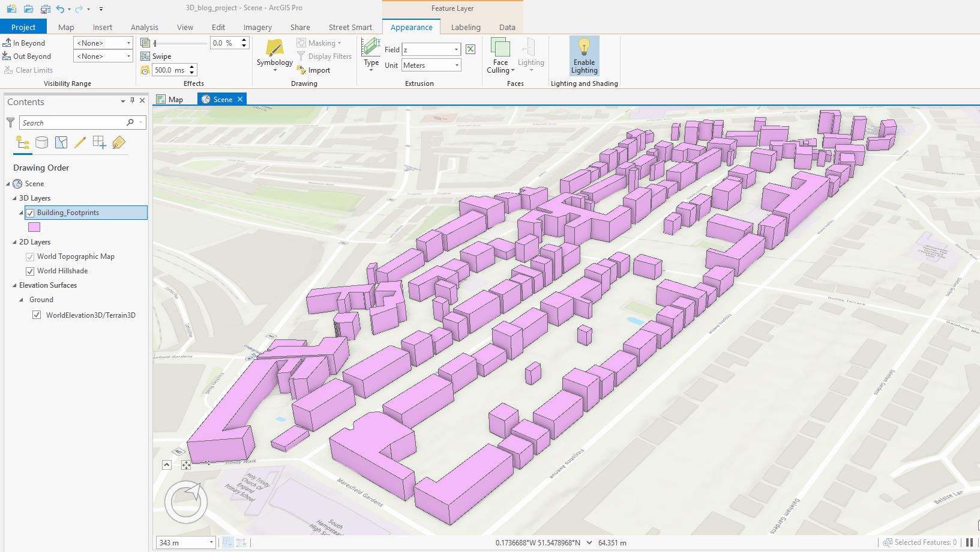Click the extrusion expression button beside Field
The height and width of the screenshot is (552, 980).
(470, 49)
